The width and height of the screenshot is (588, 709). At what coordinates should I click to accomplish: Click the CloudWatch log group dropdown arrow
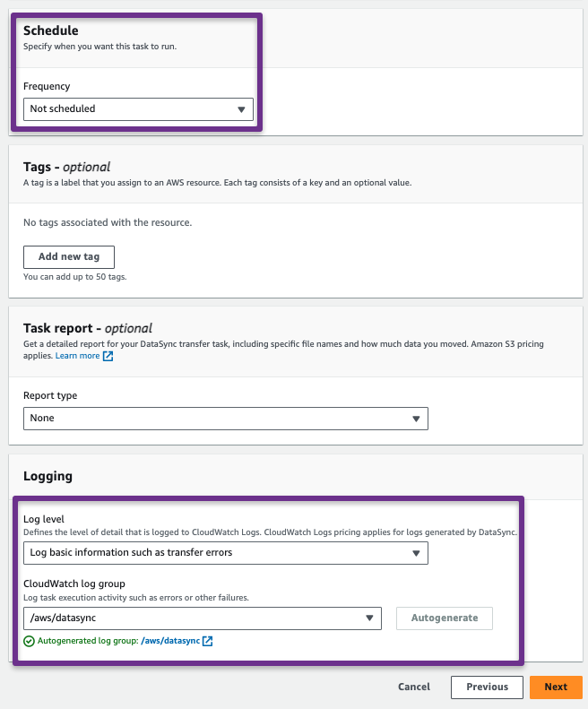pos(369,618)
